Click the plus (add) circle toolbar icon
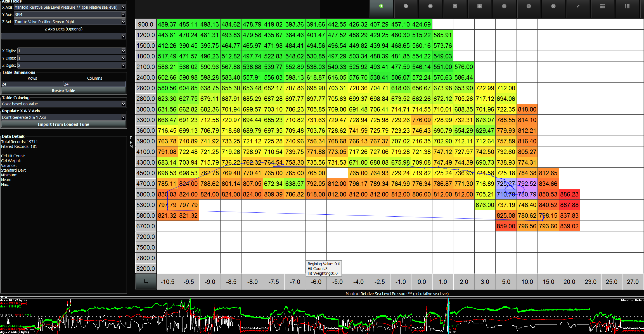 (529, 6)
